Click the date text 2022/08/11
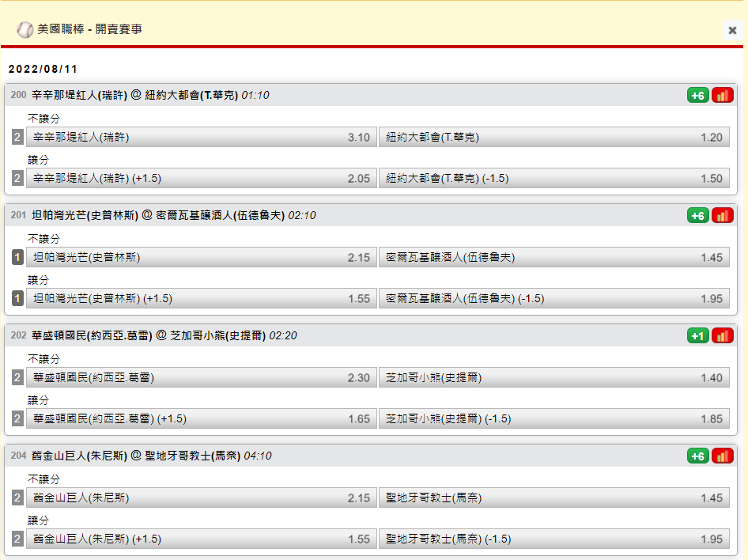The width and height of the screenshot is (748, 560). pos(43,69)
